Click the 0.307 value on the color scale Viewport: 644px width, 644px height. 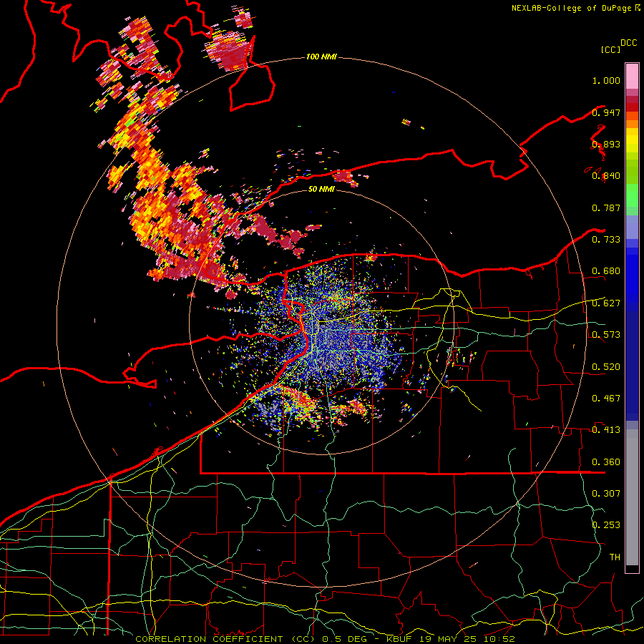[x=606, y=494]
